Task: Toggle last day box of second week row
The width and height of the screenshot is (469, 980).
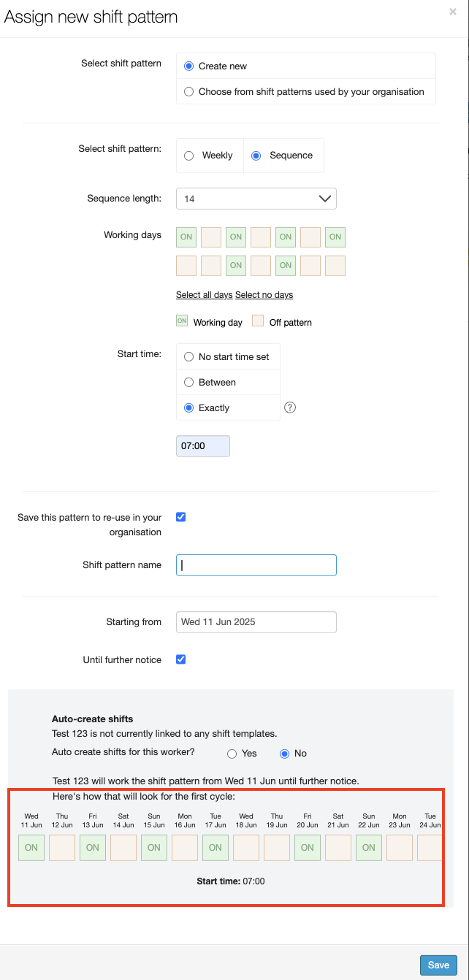Action: tap(335, 265)
